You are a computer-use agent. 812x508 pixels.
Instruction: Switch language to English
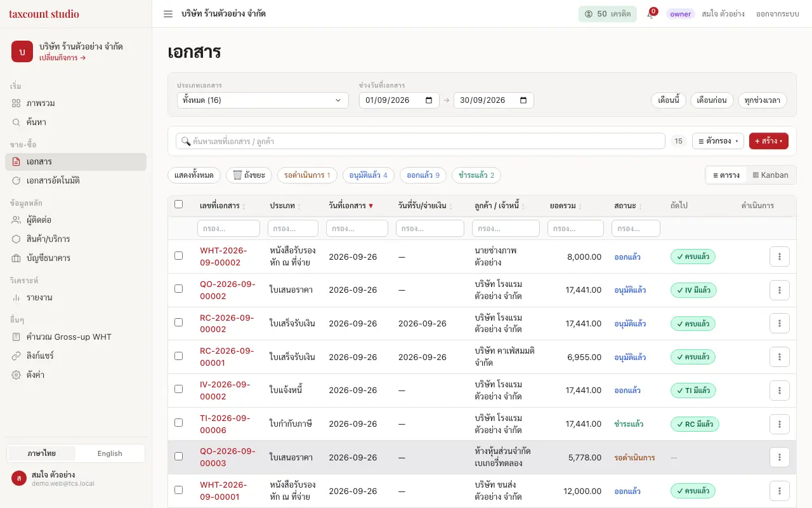click(x=110, y=453)
